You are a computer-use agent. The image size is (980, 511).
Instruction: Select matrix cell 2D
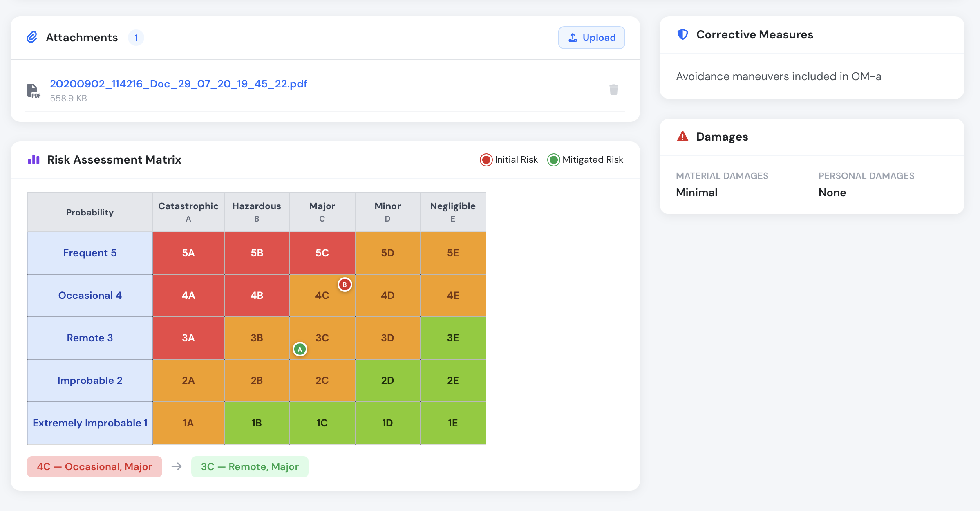click(x=387, y=381)
